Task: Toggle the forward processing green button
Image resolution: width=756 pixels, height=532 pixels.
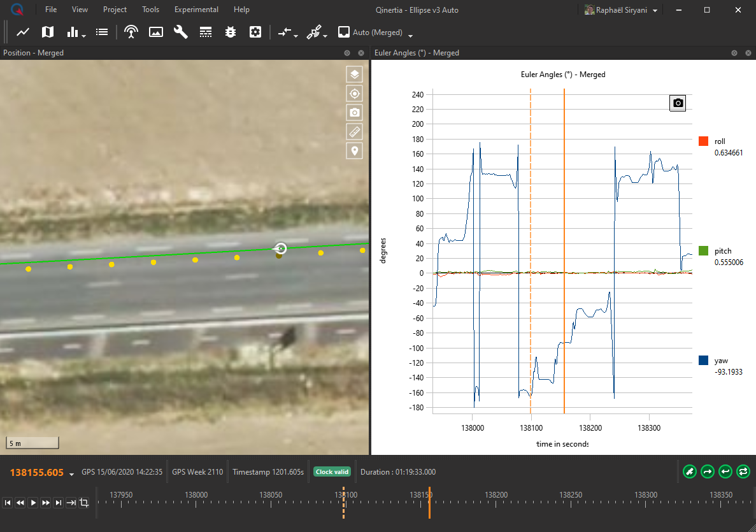Action: [707, 471]
